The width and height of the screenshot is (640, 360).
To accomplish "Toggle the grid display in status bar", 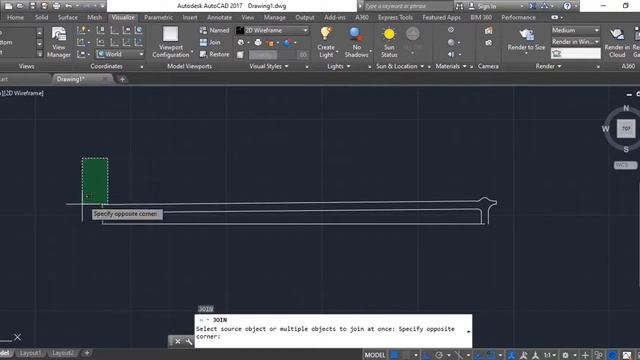I will 394,355.
